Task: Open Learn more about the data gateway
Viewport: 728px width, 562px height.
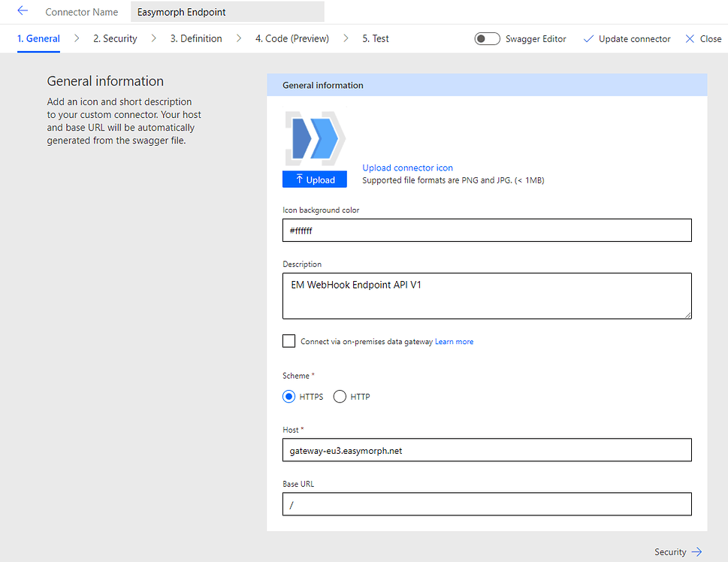Action: coord(454,340)
